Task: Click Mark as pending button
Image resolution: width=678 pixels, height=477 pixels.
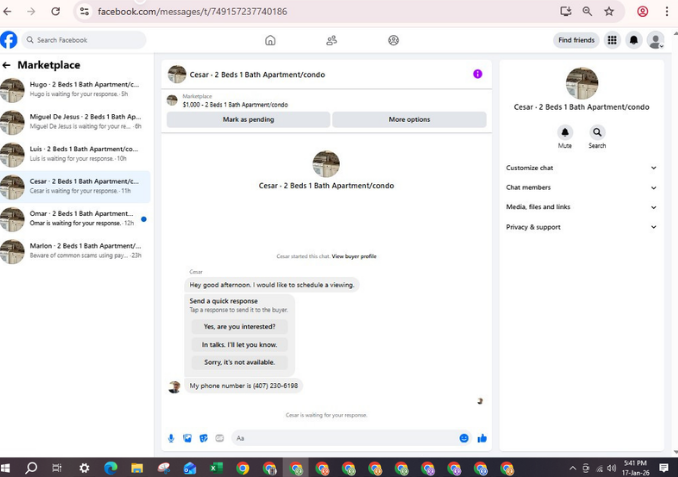Action: [x=248, y=119]
